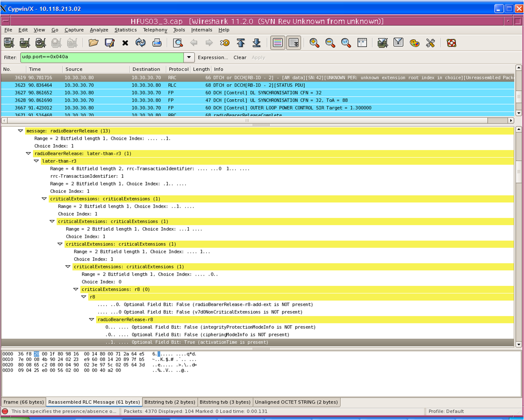The image size is (524, 420).
Task: Save the capture file as
Action: [109, 43]
